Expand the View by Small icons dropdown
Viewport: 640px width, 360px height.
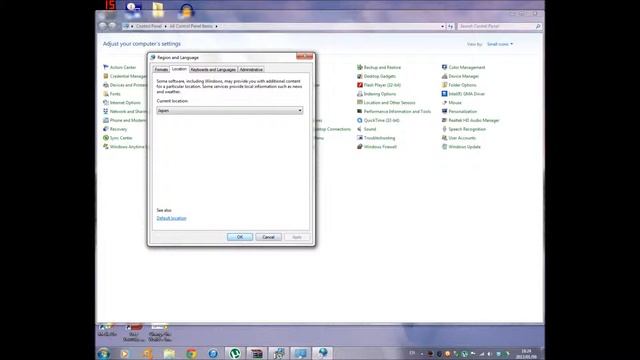(x=500, y=44)
